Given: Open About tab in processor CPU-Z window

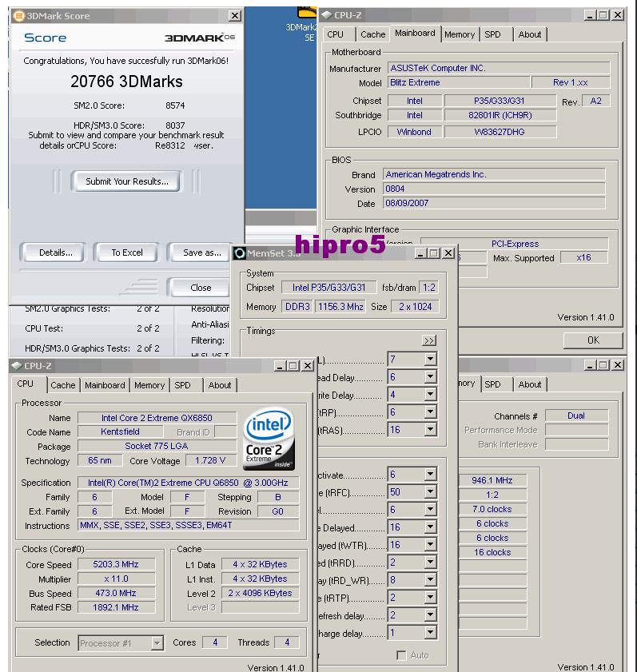Looking at the screenshot, I should coord(220,385).
